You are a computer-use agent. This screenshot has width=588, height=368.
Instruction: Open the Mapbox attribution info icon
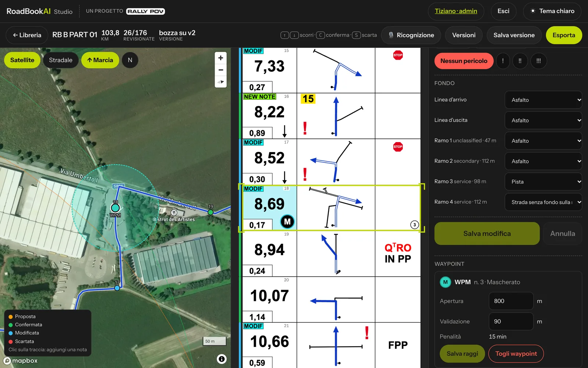pyautogui.click(x=222, y=359)
